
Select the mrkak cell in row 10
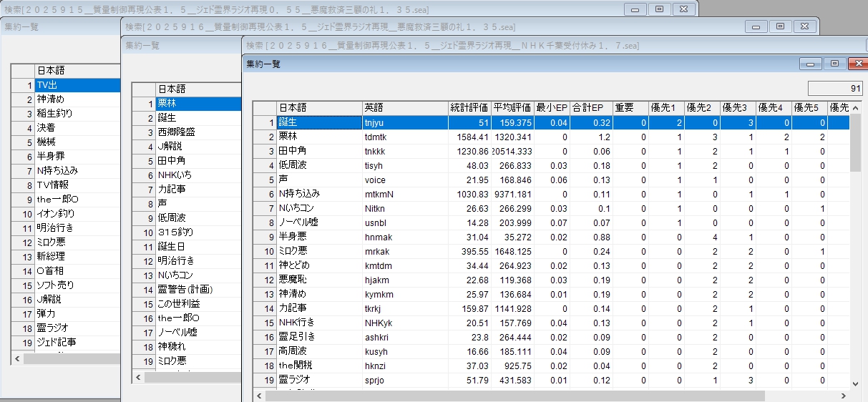tap(404, 251)
